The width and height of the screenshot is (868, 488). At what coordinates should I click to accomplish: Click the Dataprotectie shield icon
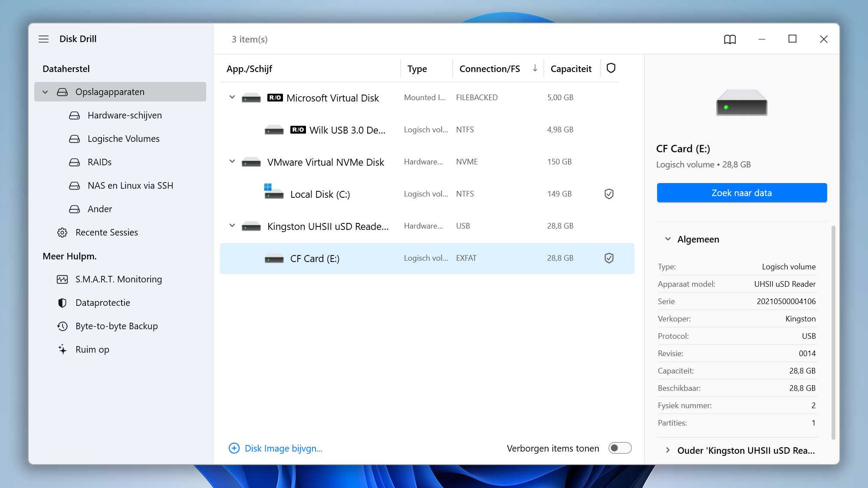click(62, 303)
